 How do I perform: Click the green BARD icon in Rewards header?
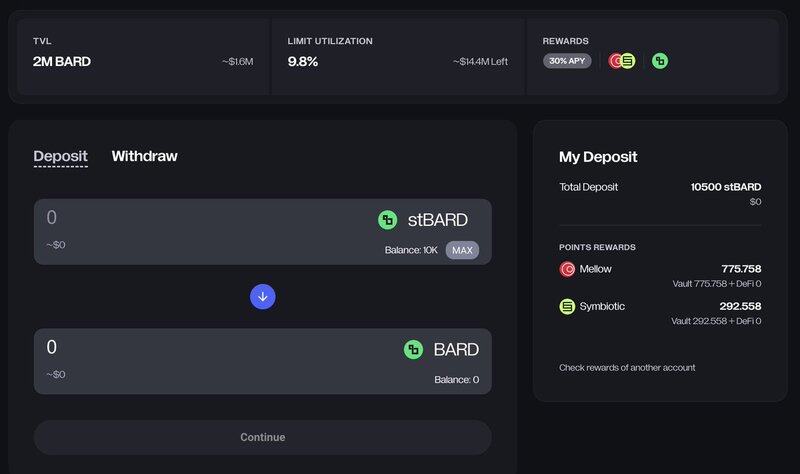659,61
